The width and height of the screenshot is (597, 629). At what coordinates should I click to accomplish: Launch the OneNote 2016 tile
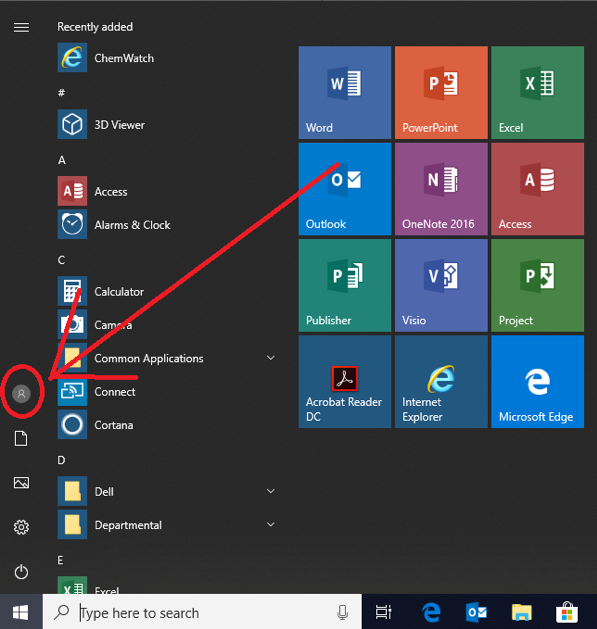(441, 189)
